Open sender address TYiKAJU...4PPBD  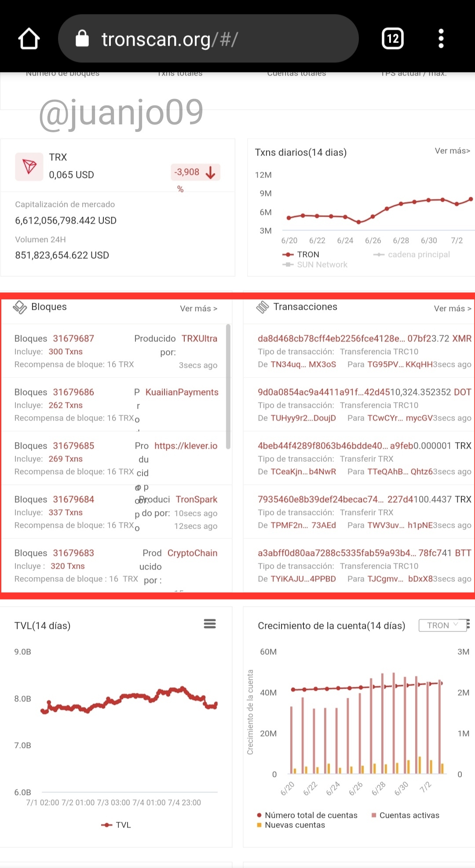[x=303, y=579]
